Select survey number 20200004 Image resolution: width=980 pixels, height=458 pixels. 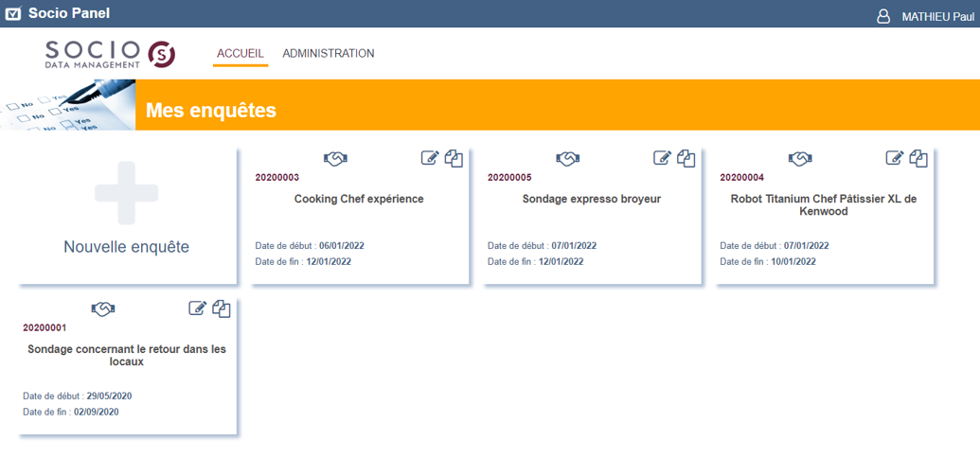742,178
